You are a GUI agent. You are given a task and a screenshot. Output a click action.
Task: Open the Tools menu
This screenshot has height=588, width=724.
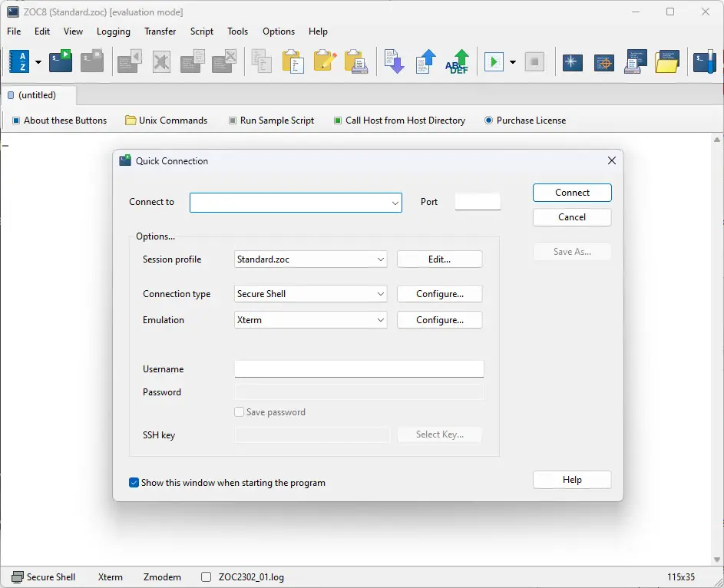pos(237,31)
